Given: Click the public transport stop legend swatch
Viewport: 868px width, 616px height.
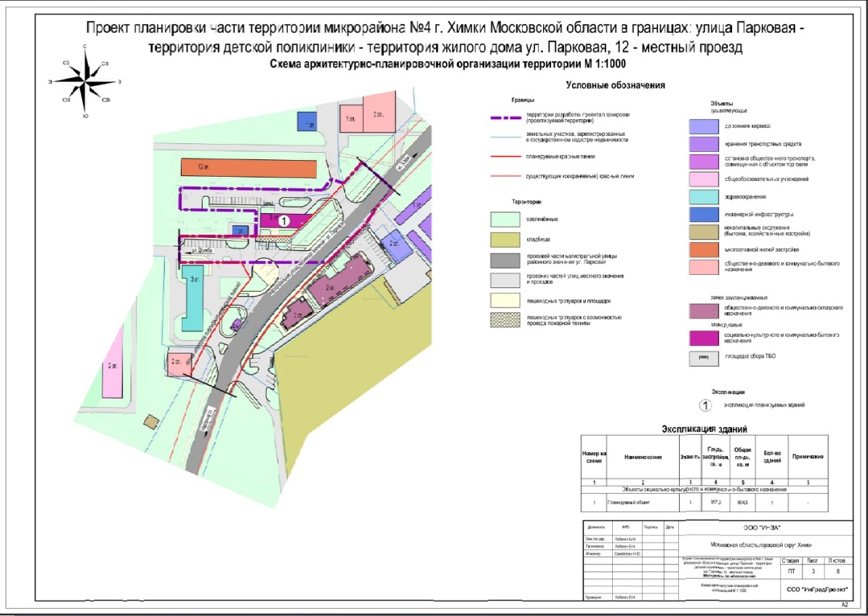Looking at the screenshot, I should [x=704, y=161].
